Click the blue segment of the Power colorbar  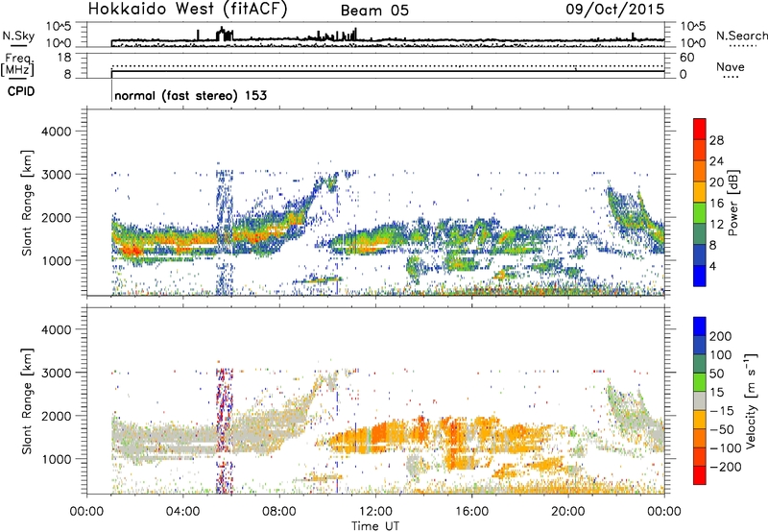pyautogui.click(x=700, y=276)
